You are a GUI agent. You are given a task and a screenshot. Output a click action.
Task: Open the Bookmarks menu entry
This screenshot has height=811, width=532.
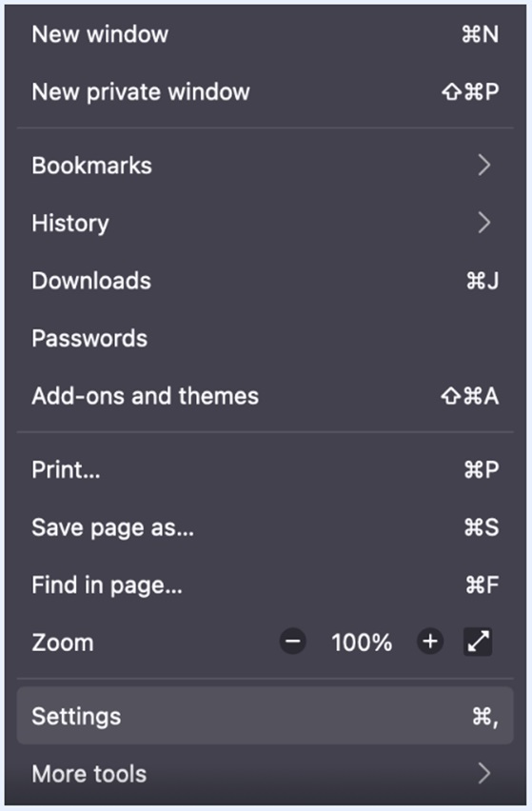click(266, 166)
